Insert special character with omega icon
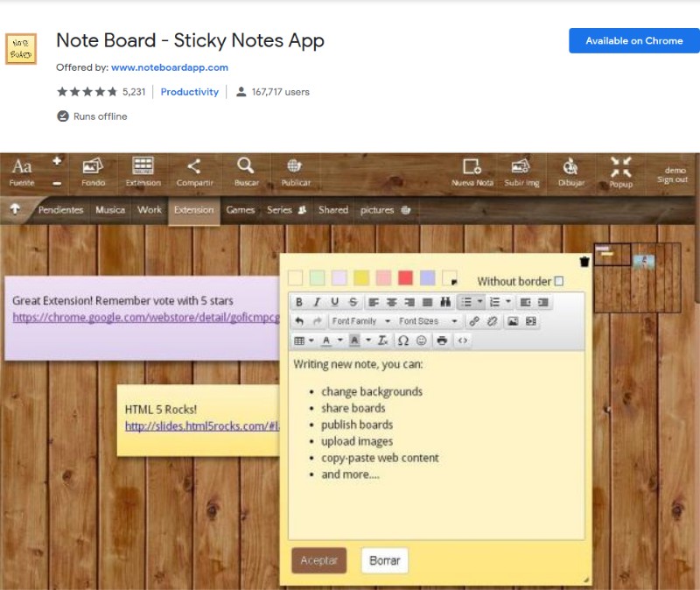The width and height of the screenshot is (700, 590). click(403, 341)
